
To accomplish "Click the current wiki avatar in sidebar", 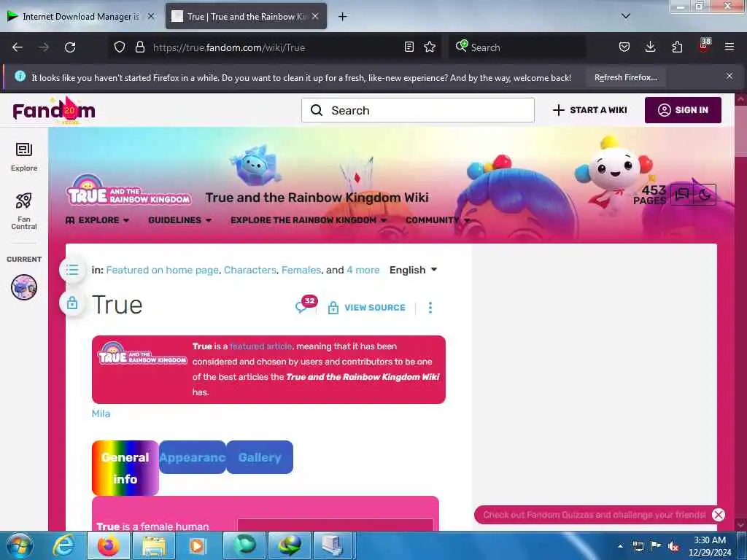I will [24, 287].
